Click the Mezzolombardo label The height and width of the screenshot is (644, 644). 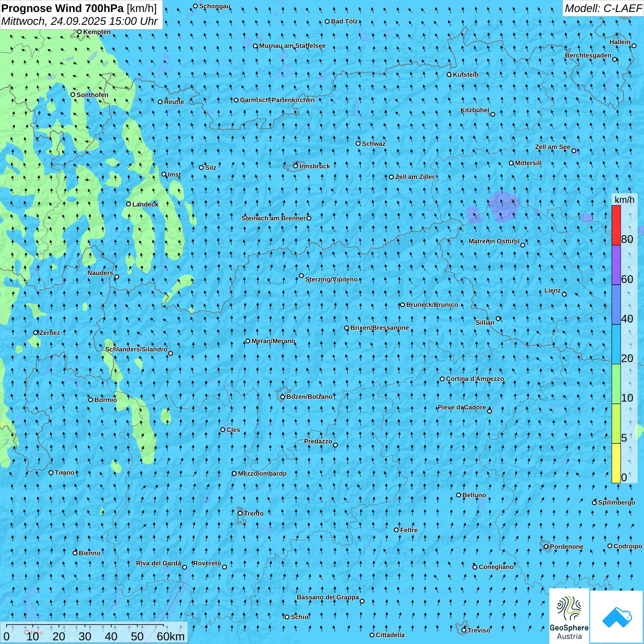click(262, 473)
